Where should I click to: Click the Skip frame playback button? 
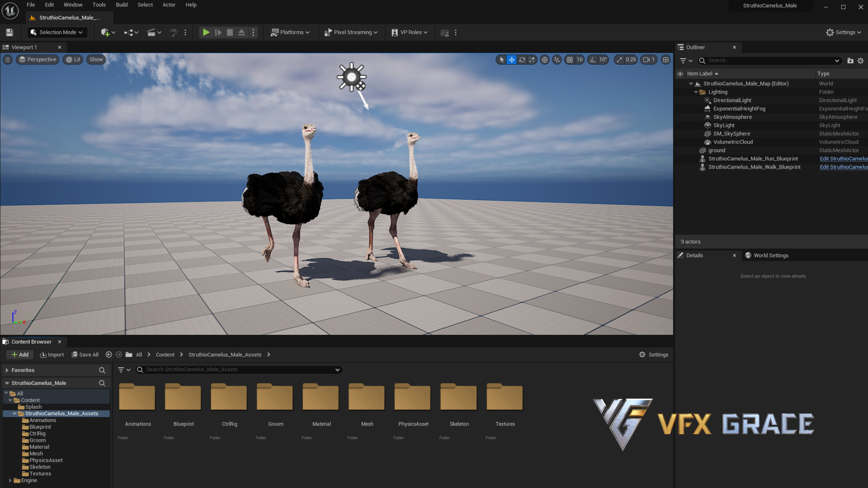coord(218,33)
